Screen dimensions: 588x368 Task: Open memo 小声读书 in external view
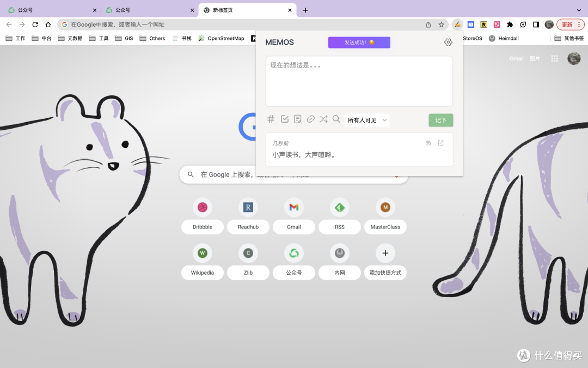coord(440,143)
